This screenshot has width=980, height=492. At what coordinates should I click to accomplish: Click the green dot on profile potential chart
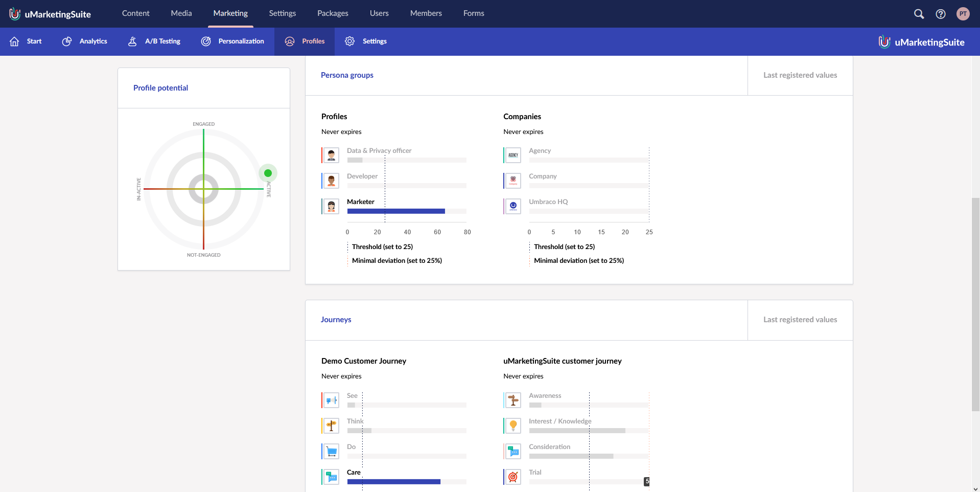pos(268,173)
